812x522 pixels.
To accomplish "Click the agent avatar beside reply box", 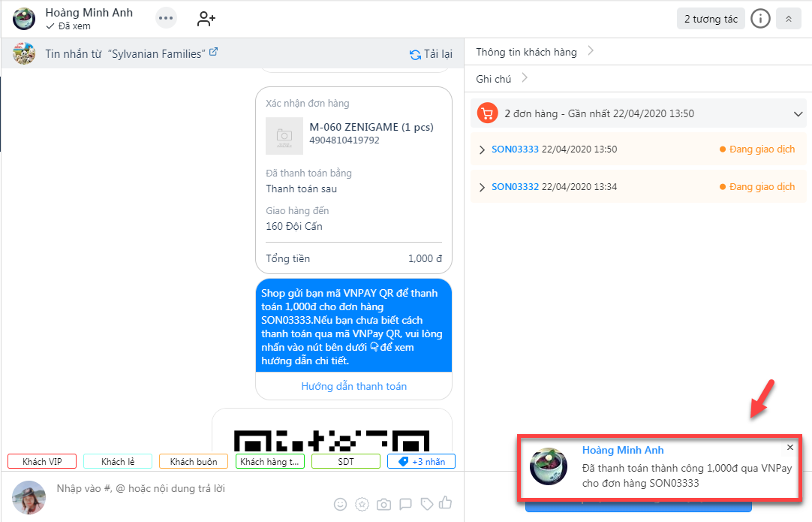I will click(29, 498).
